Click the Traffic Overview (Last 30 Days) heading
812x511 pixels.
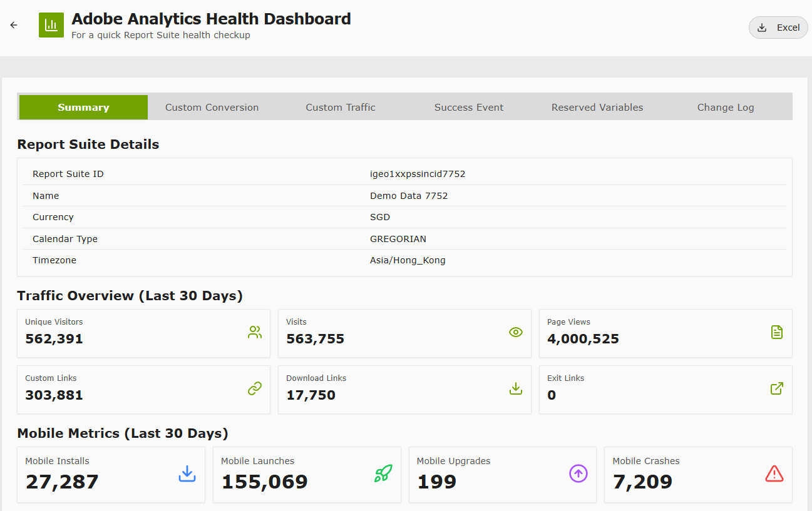130,296
